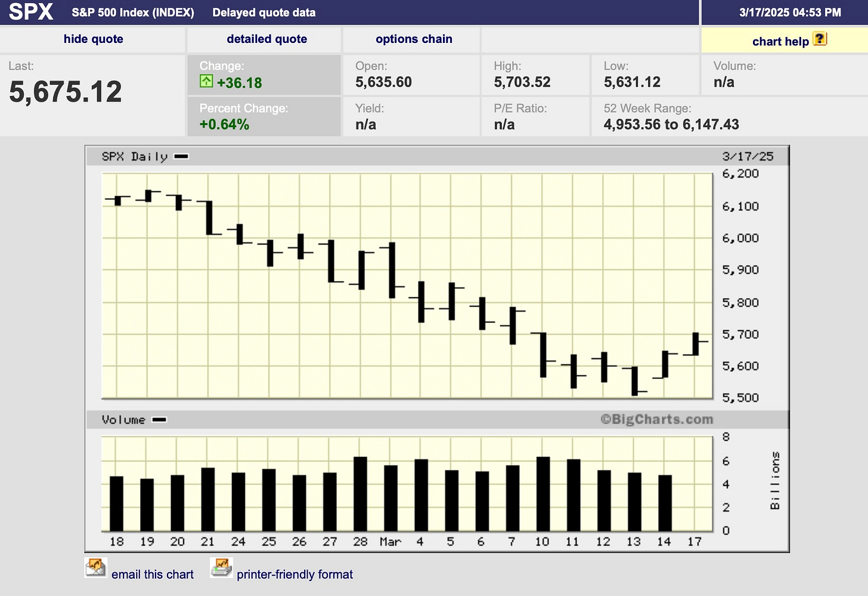Click the chart help question mark icon
868x596 pixels.
pos(820,39)
